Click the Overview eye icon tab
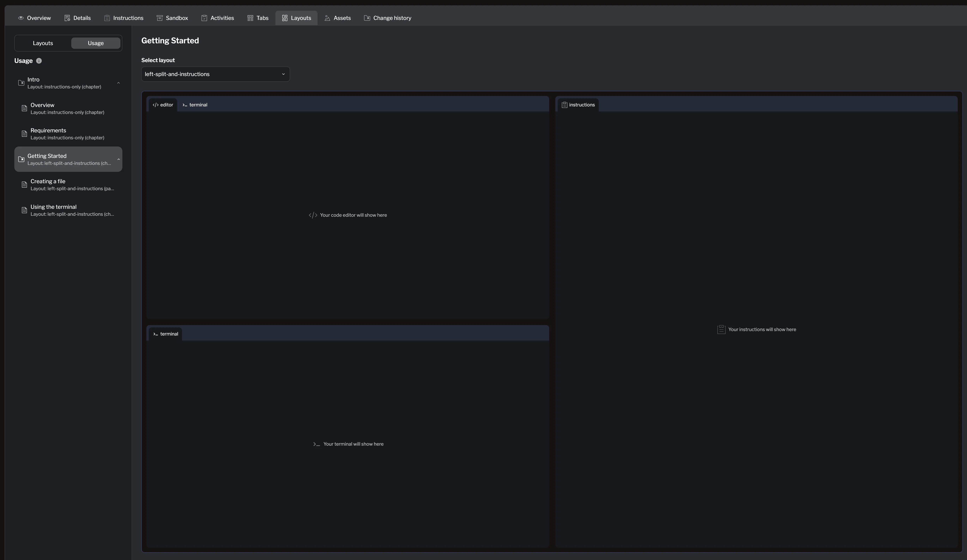The image size is (967, 560). 21,18
